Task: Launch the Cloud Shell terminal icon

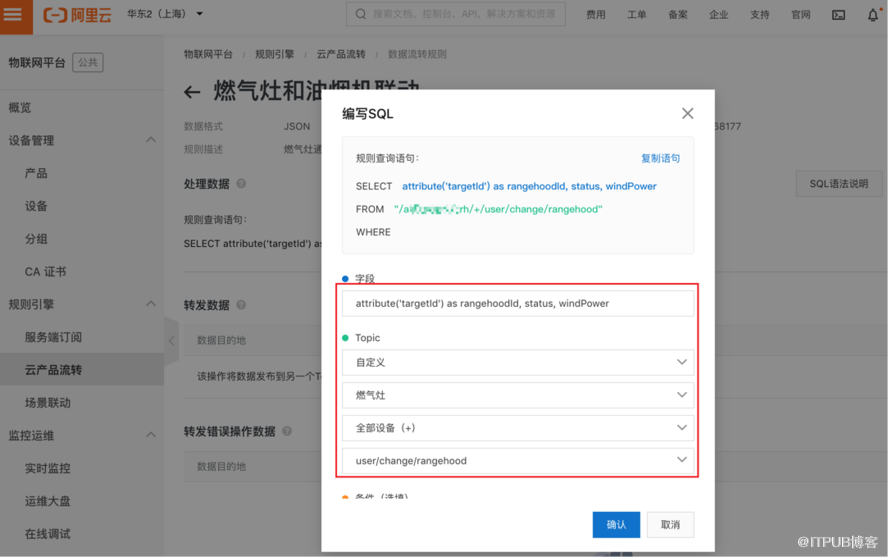Action: pos(839,15)
